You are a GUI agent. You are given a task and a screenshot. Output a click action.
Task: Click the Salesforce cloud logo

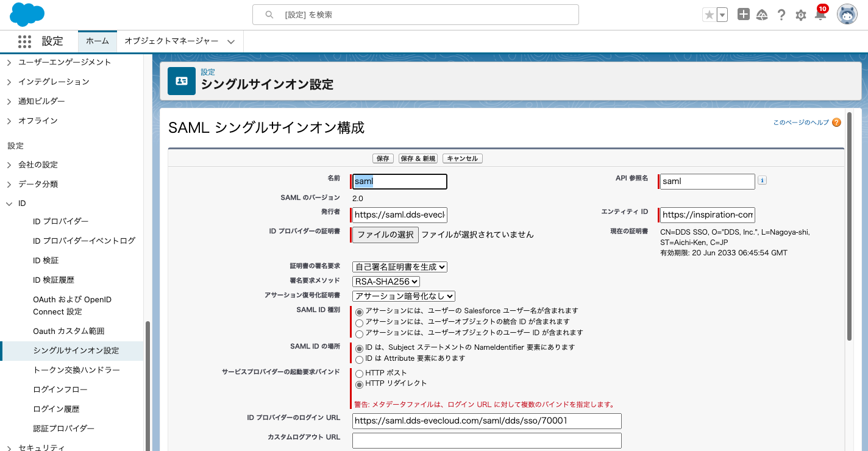tap(27, 15)
